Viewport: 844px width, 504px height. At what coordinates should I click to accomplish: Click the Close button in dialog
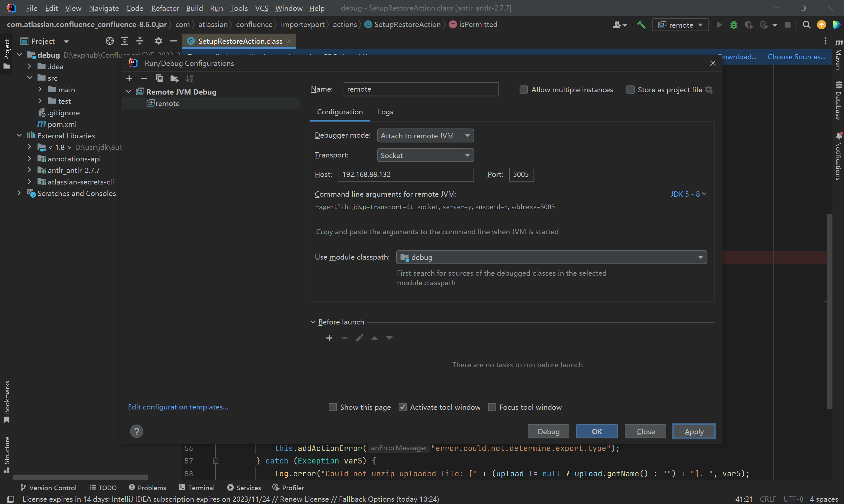[645, 431]
